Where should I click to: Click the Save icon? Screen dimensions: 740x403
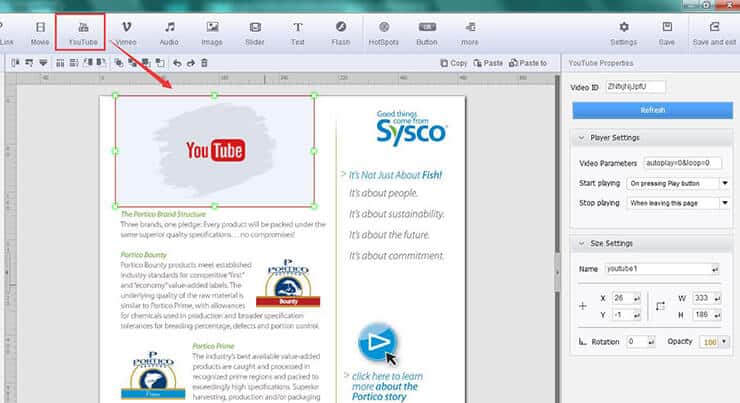[x=666, y=33]
